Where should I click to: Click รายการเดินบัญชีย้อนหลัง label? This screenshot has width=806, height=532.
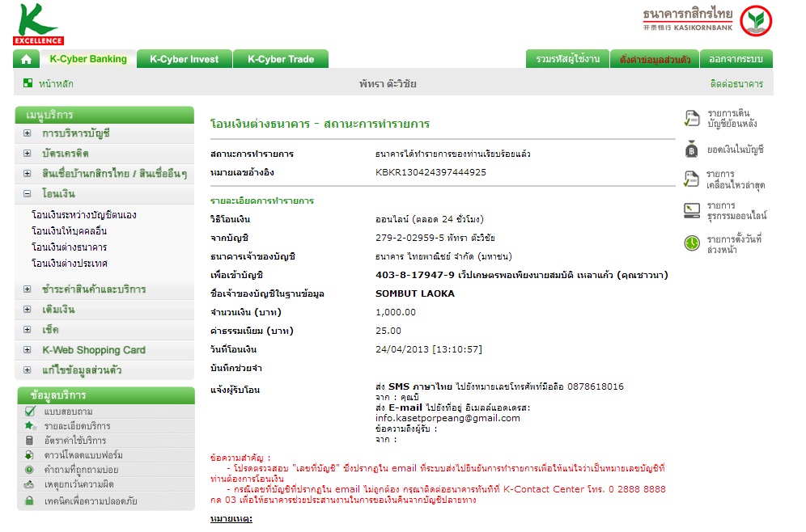(x=732, y=118)
